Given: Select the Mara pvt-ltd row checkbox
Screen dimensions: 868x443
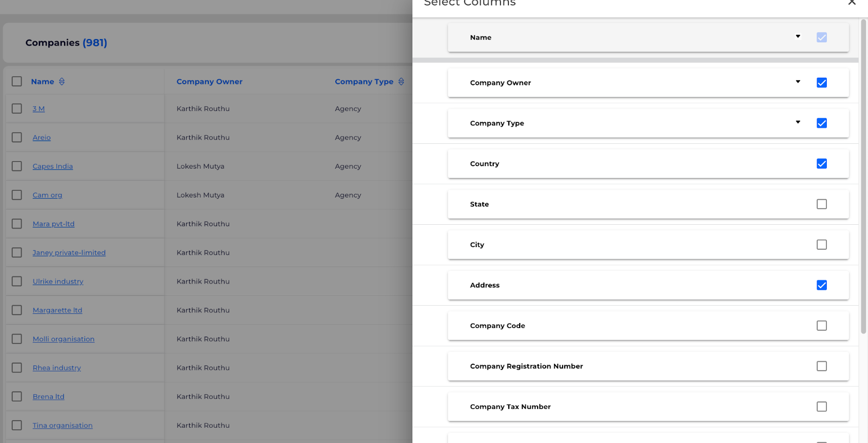Looking at the screenshot, I should point(17,224).
